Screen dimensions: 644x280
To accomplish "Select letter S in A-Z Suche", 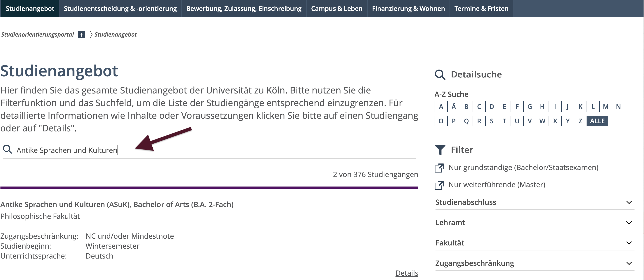I will tap(492, 121).
